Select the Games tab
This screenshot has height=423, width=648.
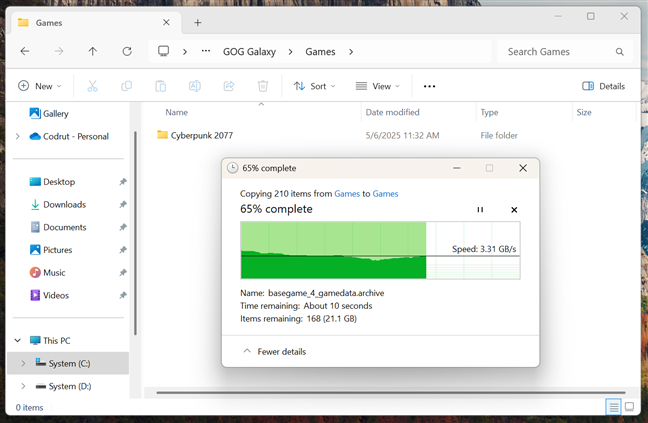click(94, 23)
